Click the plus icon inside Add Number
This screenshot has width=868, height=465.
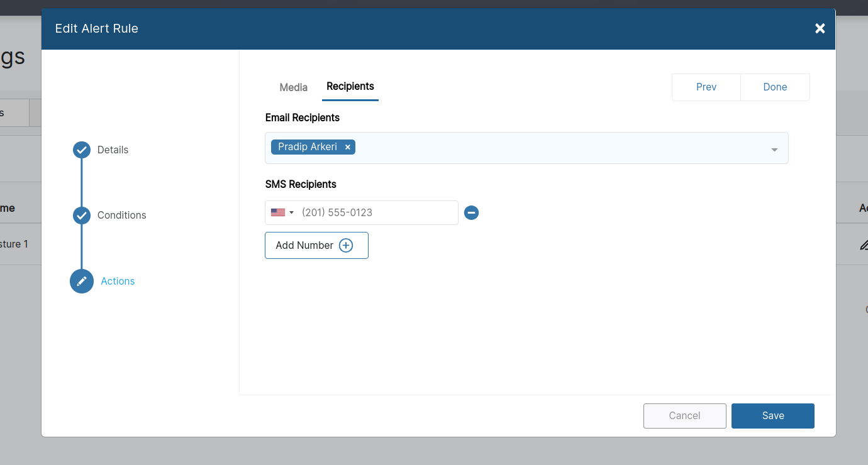(345, 245)
